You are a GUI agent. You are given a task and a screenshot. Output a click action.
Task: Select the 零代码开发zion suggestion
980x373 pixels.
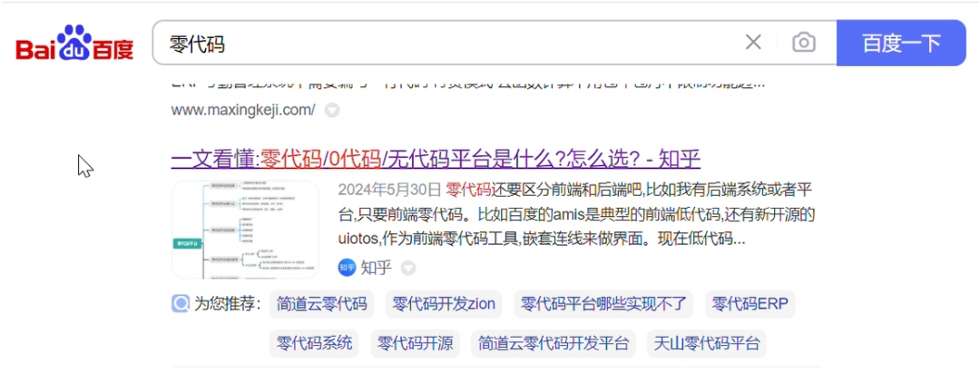[x=444, y=304]
